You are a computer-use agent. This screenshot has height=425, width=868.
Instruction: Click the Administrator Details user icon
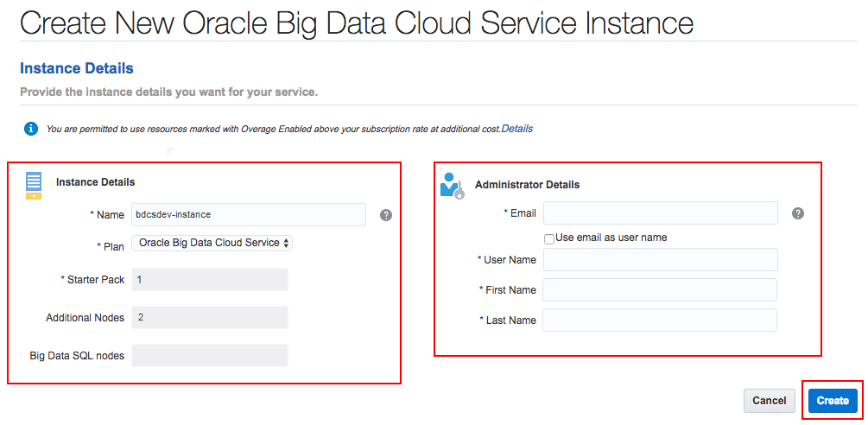tap(452, 186)
